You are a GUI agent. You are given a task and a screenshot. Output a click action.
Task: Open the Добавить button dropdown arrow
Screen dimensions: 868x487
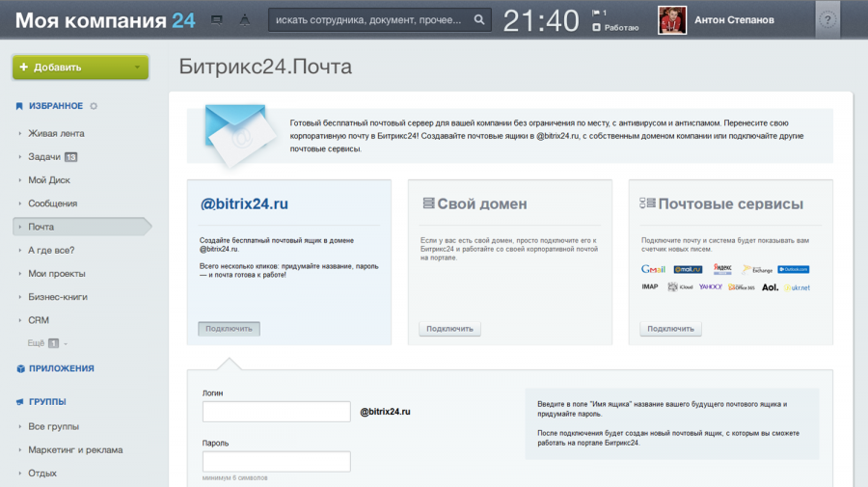[137, 68]
